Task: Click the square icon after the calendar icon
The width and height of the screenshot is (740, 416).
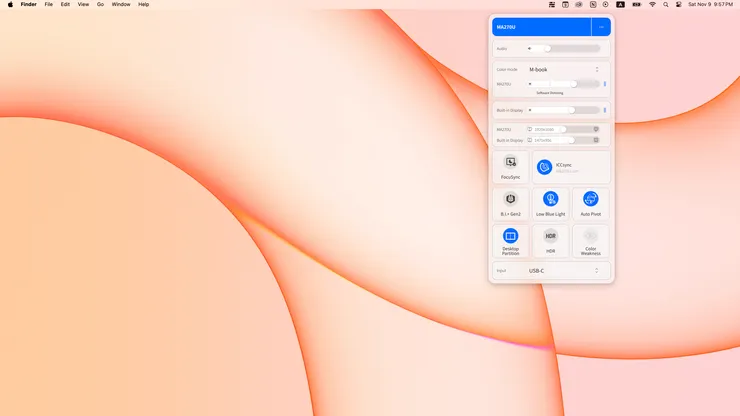Action: pos(593,4)
